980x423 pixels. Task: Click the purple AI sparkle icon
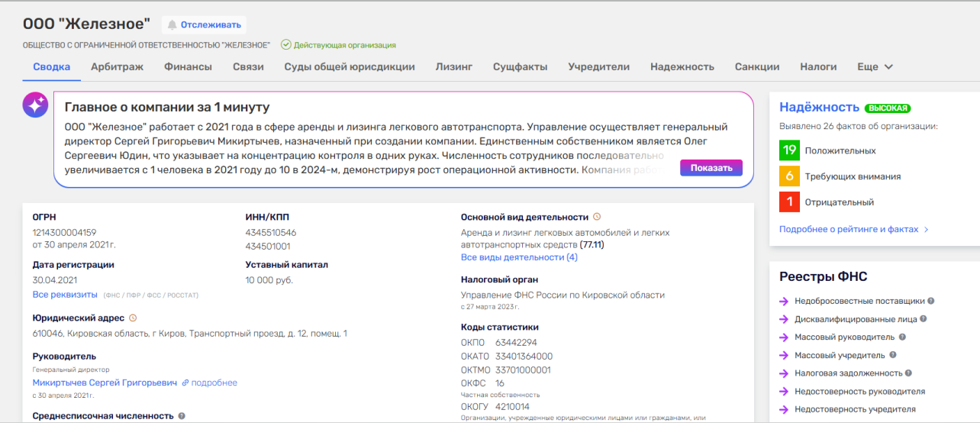point(35,105)
